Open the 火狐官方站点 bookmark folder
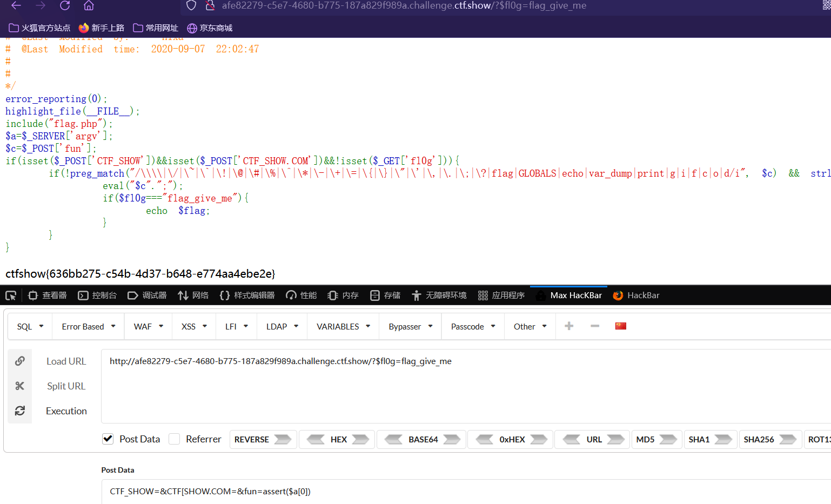 coord(39,28)
